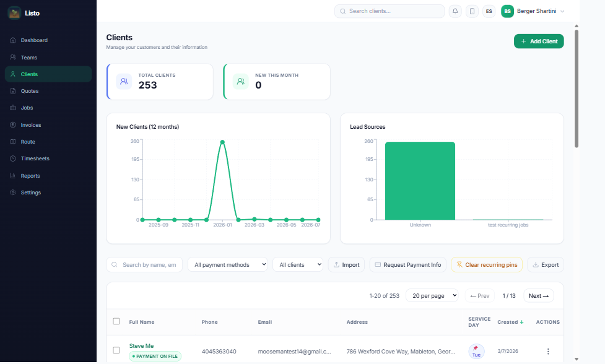Click the Tue service day pin badge
605x364 pixels.
pos(477,351)
